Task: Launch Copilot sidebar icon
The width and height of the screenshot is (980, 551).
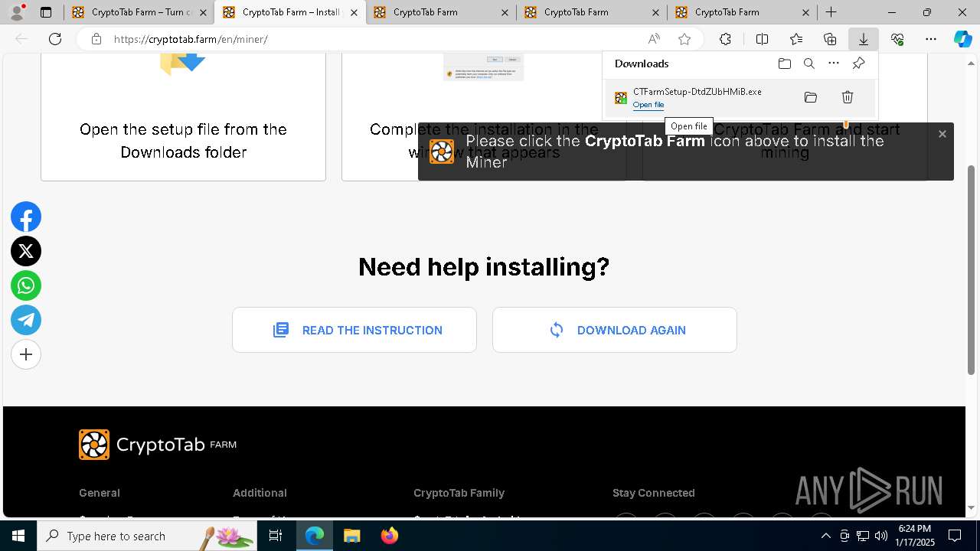Action: pos(962,39)
